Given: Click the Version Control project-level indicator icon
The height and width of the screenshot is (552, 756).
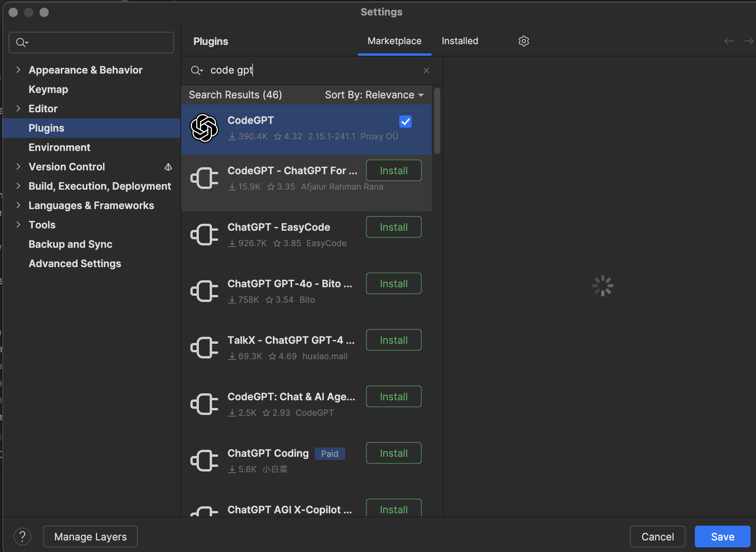Looking at the screenshot, I should [168, 167].
